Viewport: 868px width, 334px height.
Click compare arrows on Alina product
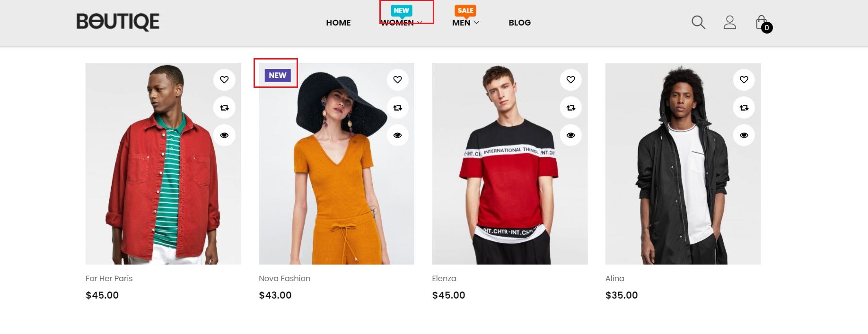[744, 108]
